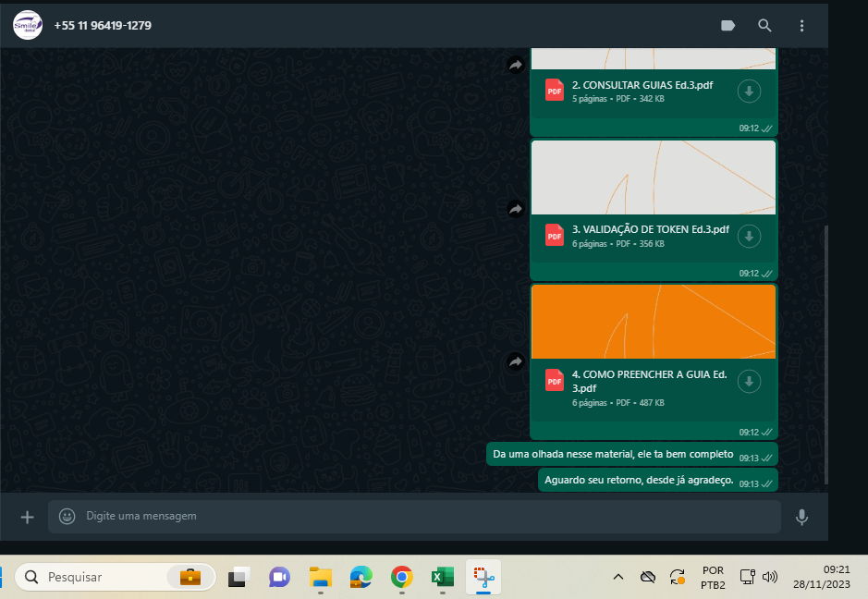This screenshot has height=599, width=868.
Task: Start a voice message with microphone
Action: point(801,517)
